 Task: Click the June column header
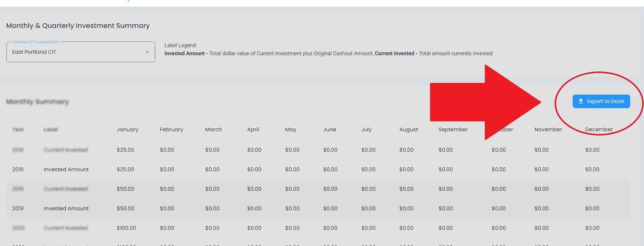[x=329, y=130]
